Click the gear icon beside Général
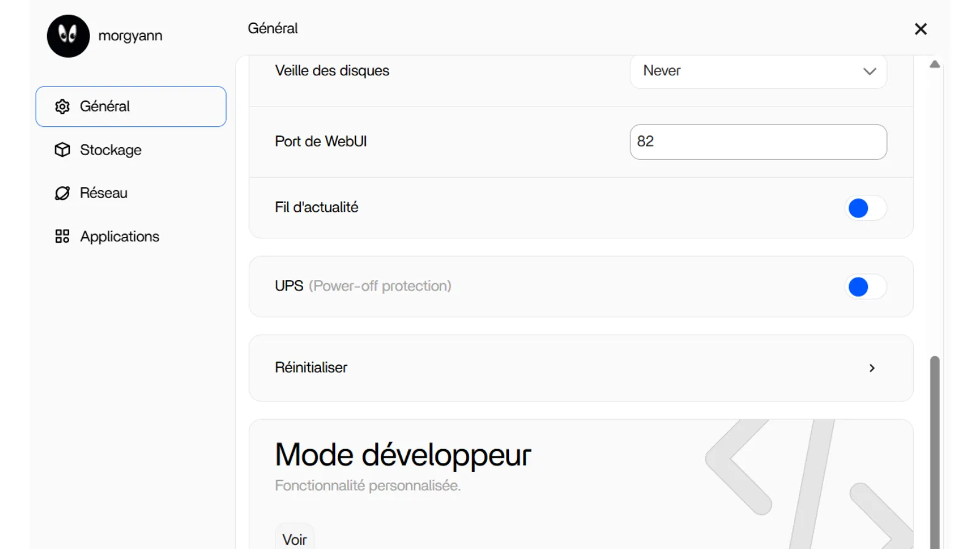Image resolution: width=980 pixels, height=549 pixels. pyautogui.click(x=62, y=107)
